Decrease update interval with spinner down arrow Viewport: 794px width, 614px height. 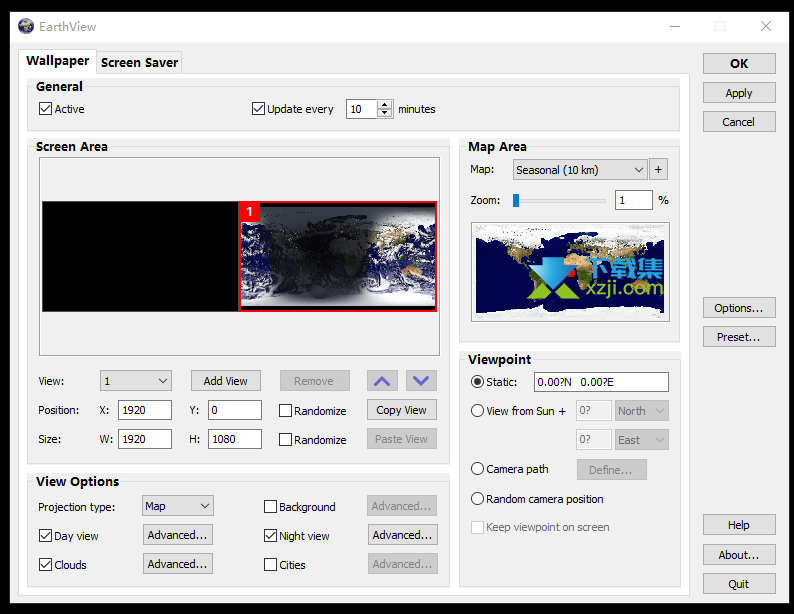pyautogui.click(x=384, y=113)
